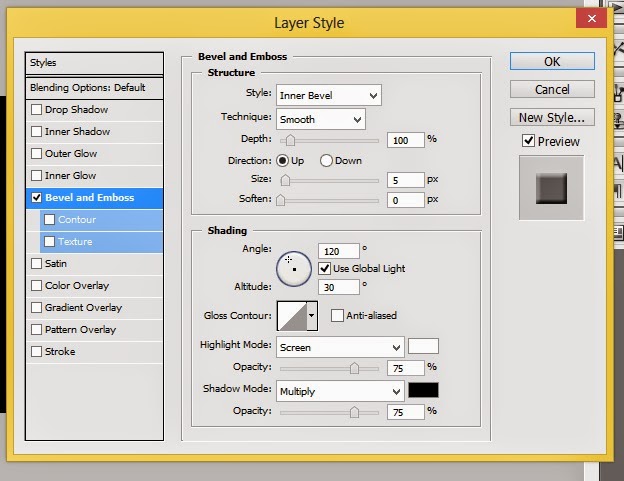Click the Shadow Opacity field showing 75

406,412
